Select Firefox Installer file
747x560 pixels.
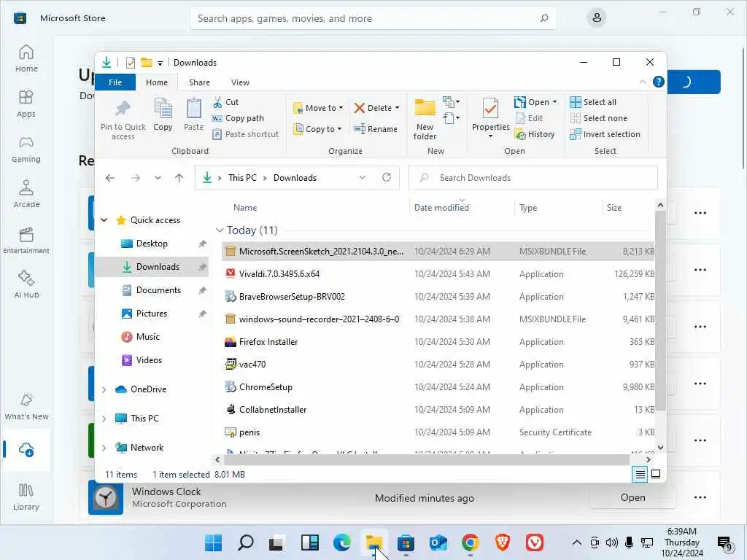[x=438, y=342]
